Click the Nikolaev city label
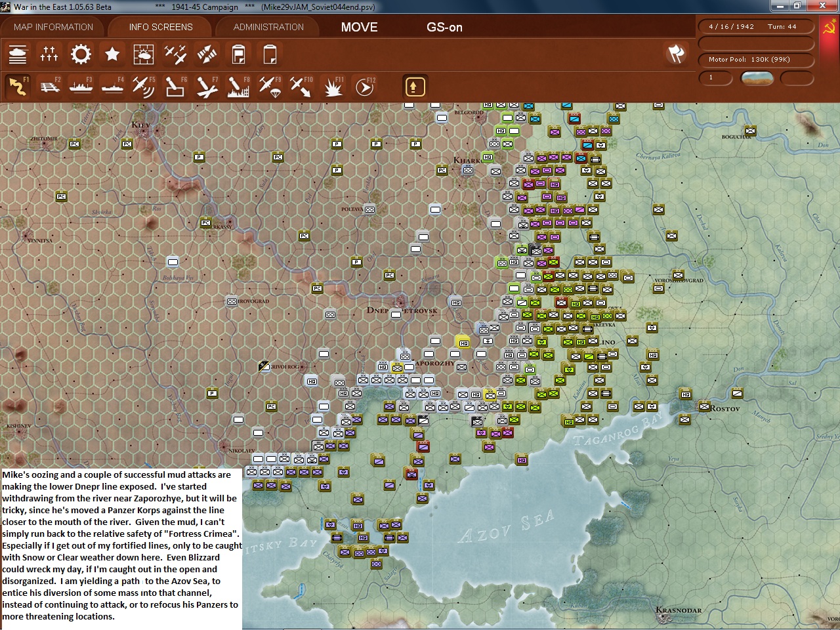 click(x=241, y=451)
